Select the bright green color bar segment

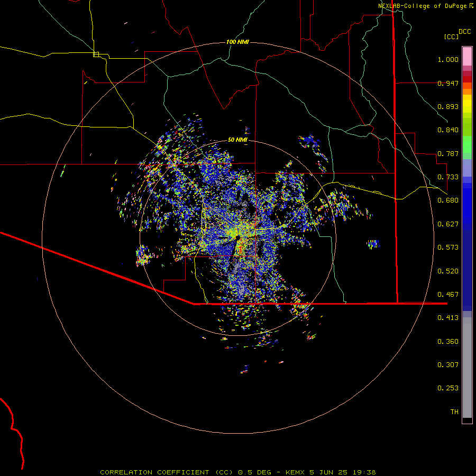click(467, 144)
